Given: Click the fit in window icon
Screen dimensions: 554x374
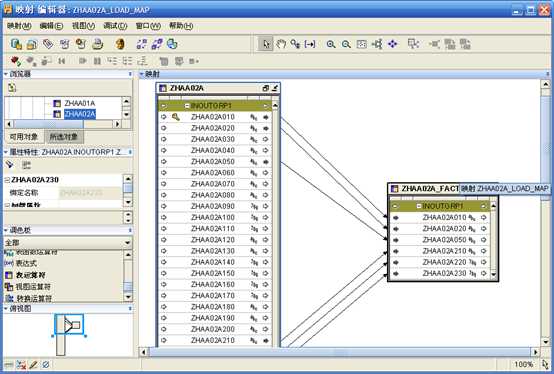Looking at the screenshot, I should tap(361, 44).
